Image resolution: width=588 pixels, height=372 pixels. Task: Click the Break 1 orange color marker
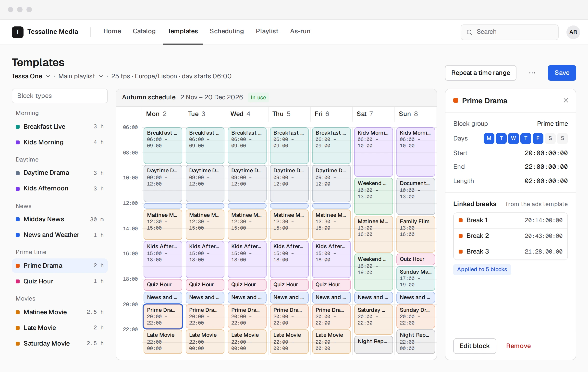click(x=460, y=220)
